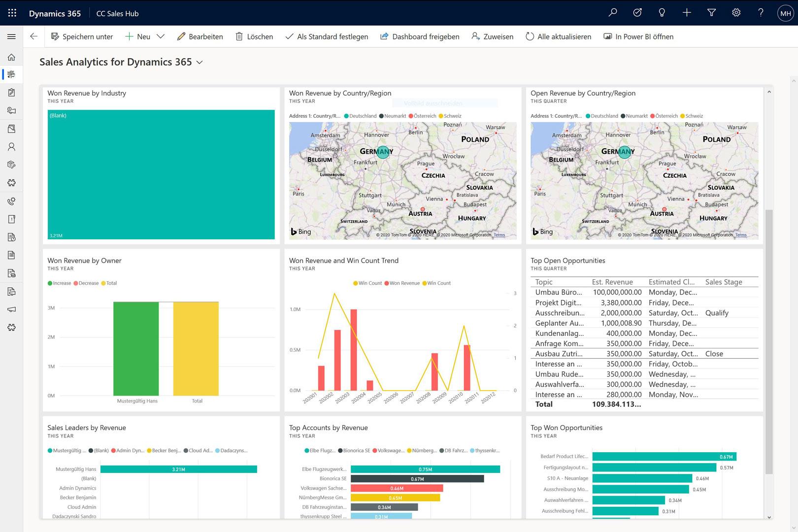Click the quick create plus icon
The height and width of the screenshot is (532, 798).
tap(687, 13)
